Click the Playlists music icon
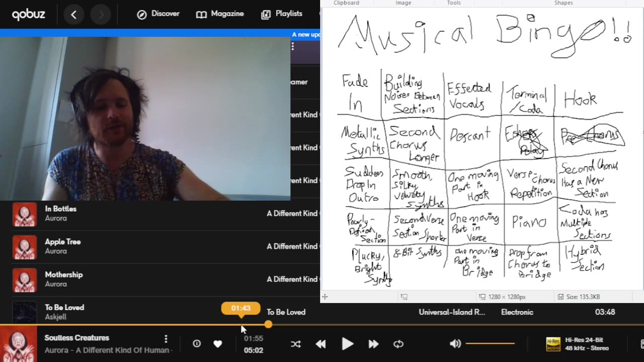Image resolution: width=644 pixels, height=362 pixels. tap(266, 15)
